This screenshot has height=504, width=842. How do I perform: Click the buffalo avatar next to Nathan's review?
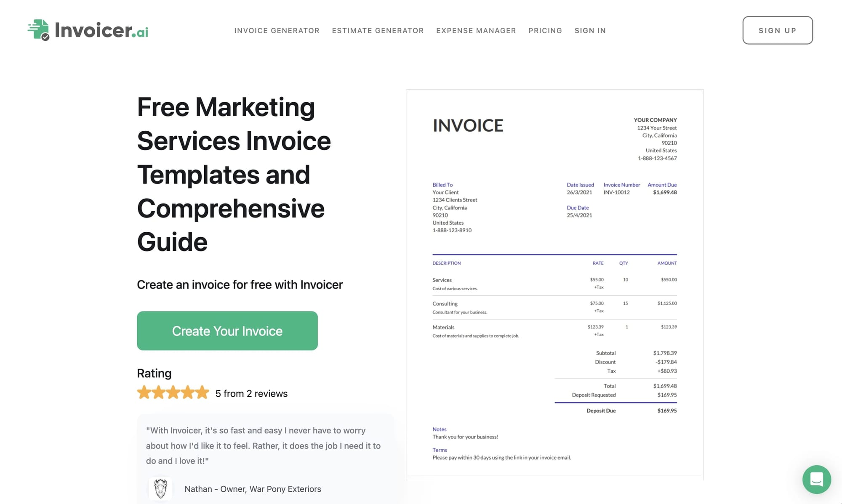tap(160, 488)
